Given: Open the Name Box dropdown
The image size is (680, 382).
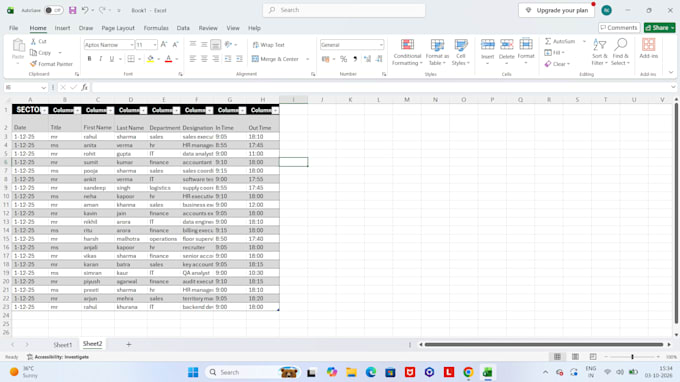Looking at the screenshot, I should [43, 88].
